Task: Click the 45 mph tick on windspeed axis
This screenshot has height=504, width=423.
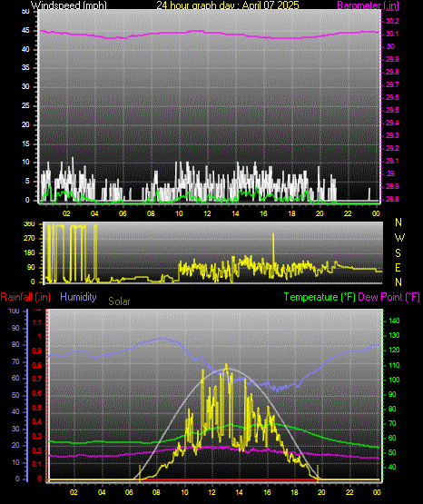Action: [25, 31]
